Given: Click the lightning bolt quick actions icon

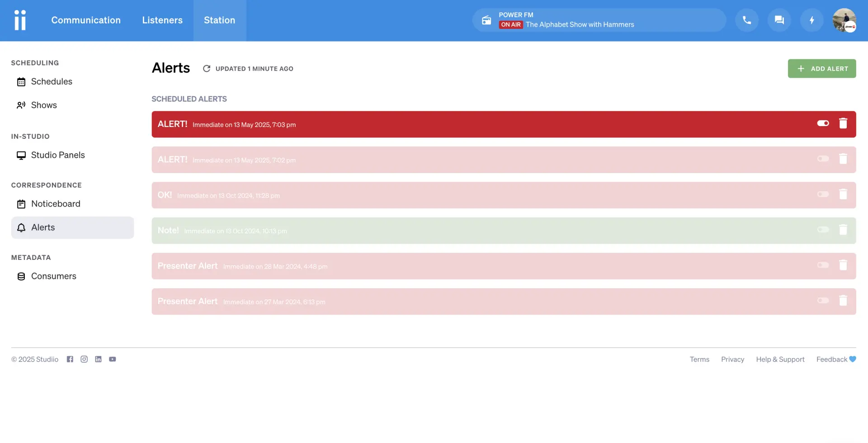Looking at the screenshot, I should pos(811,20).
